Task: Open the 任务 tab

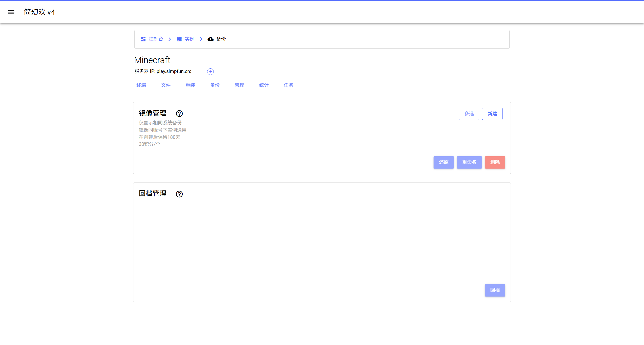Action: [288, 85]
